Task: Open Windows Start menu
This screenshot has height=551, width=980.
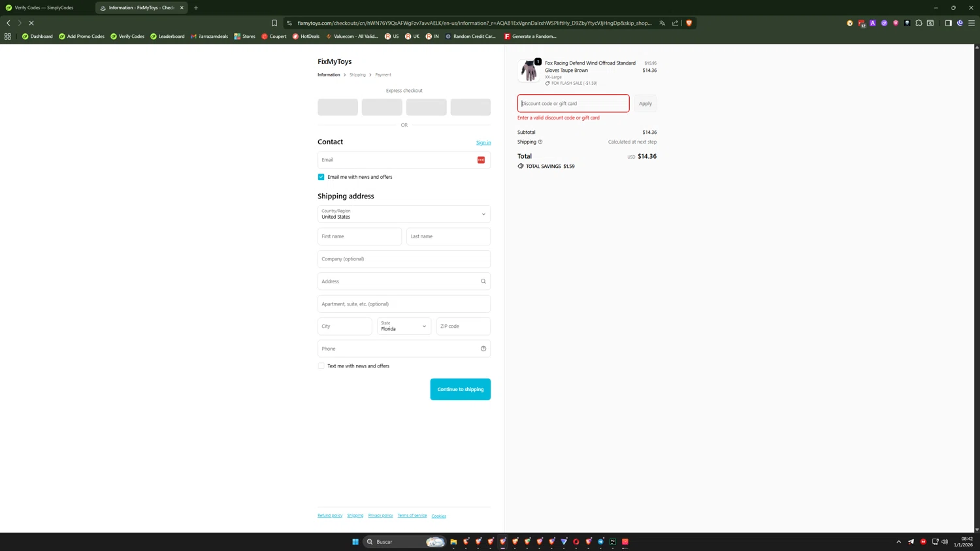Action: point(355,542)
